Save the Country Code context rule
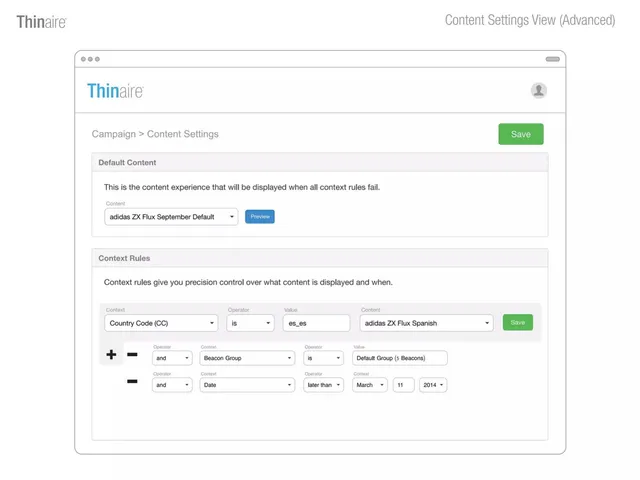Screen dimensions: 640x480 click(518, 322)
